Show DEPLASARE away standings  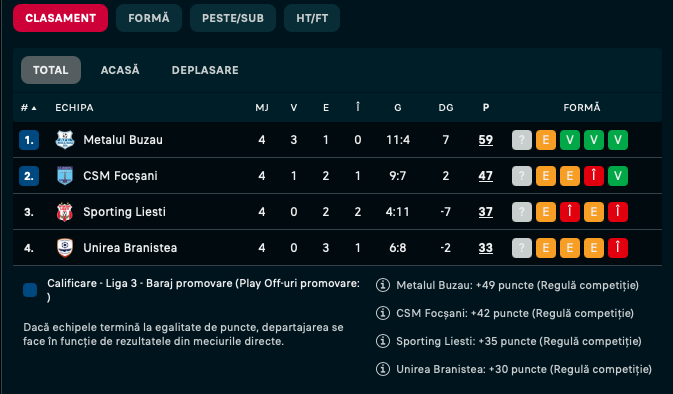point(205,70)
